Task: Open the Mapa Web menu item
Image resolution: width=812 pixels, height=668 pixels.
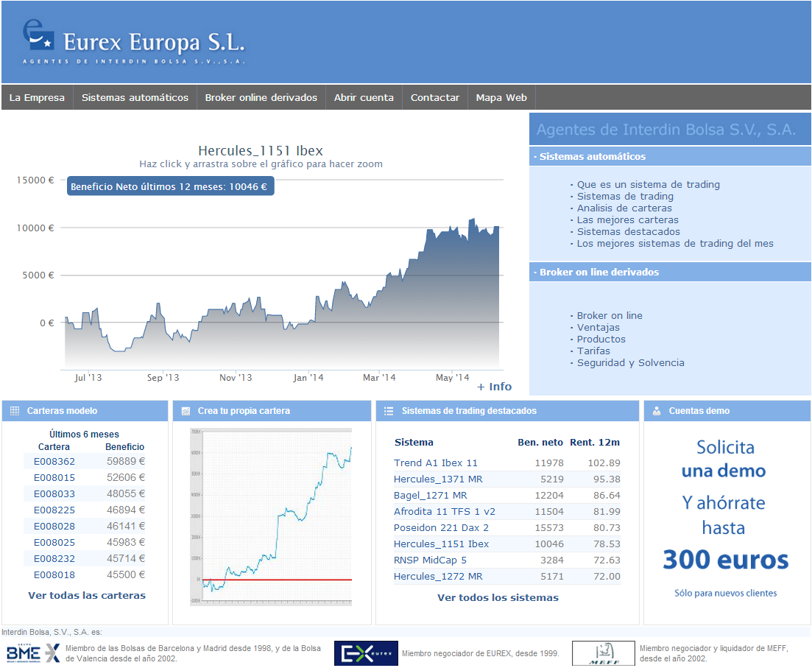Action: (501, 97)
